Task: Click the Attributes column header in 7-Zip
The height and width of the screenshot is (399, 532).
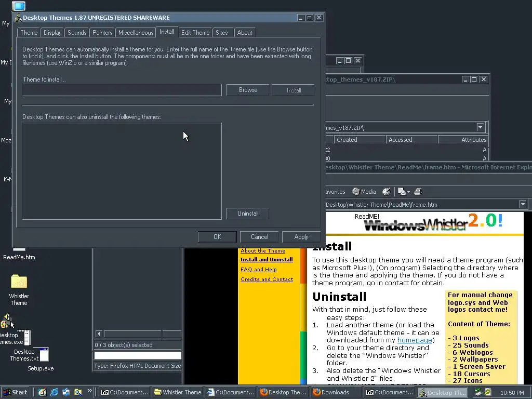Action: point(463,140)
